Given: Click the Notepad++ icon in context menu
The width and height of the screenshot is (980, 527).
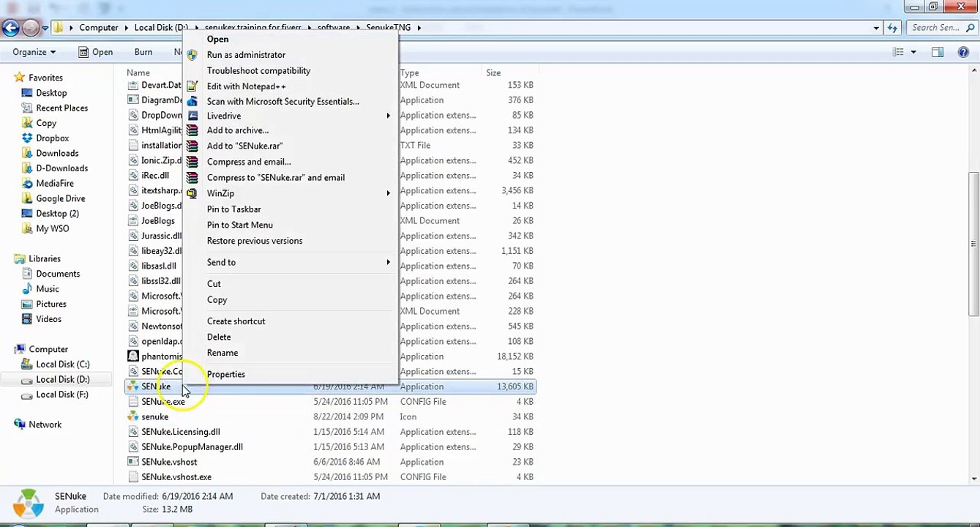Looking at the screenshot, I should tap(192, 86).
